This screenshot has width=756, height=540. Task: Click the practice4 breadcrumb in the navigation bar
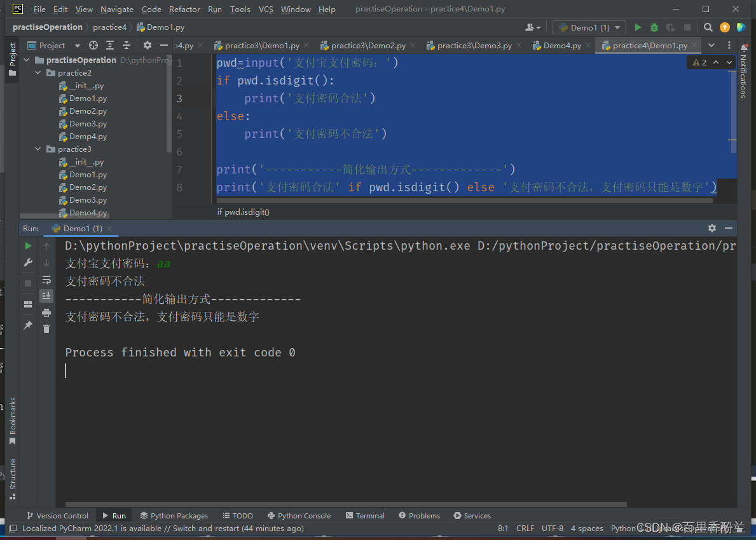(x=109, y=27)
